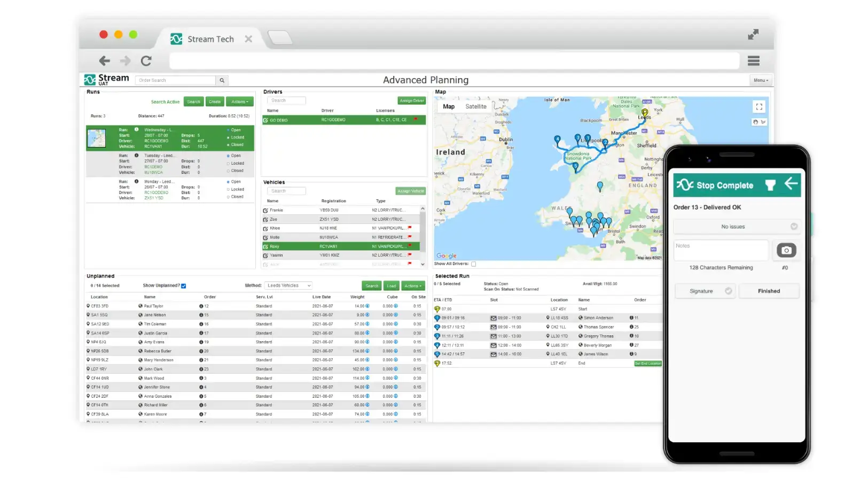
Task: Click info icon on Wednesday run
Action: click(137, 129)
